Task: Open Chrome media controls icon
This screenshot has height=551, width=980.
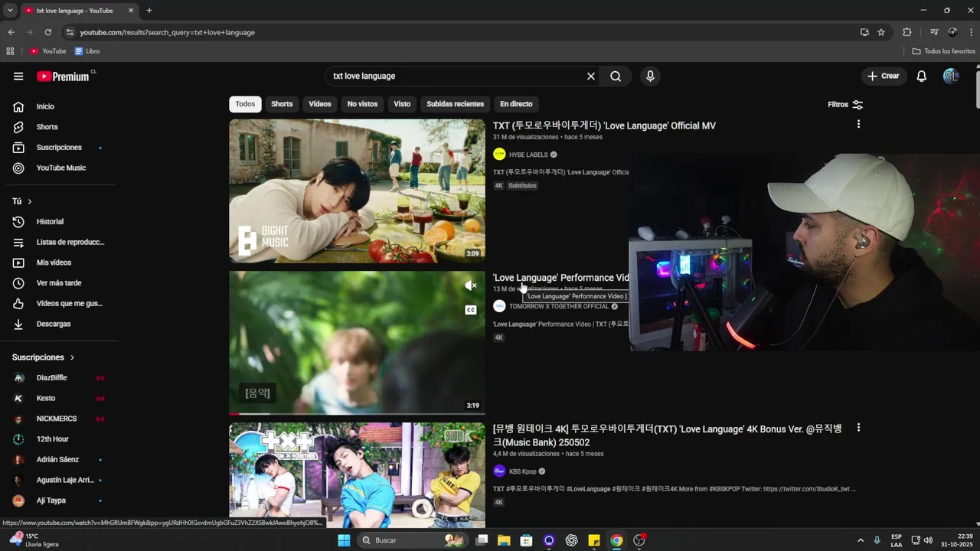Action: coord(934,32)
